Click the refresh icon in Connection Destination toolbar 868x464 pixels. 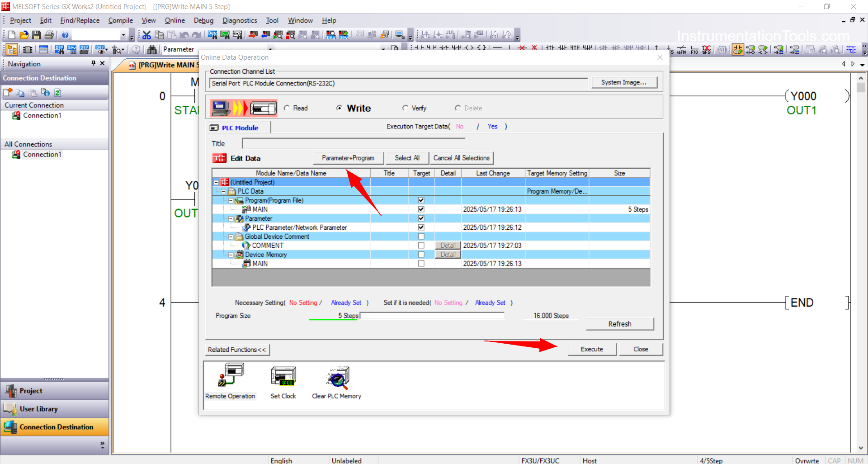point(58,93)
